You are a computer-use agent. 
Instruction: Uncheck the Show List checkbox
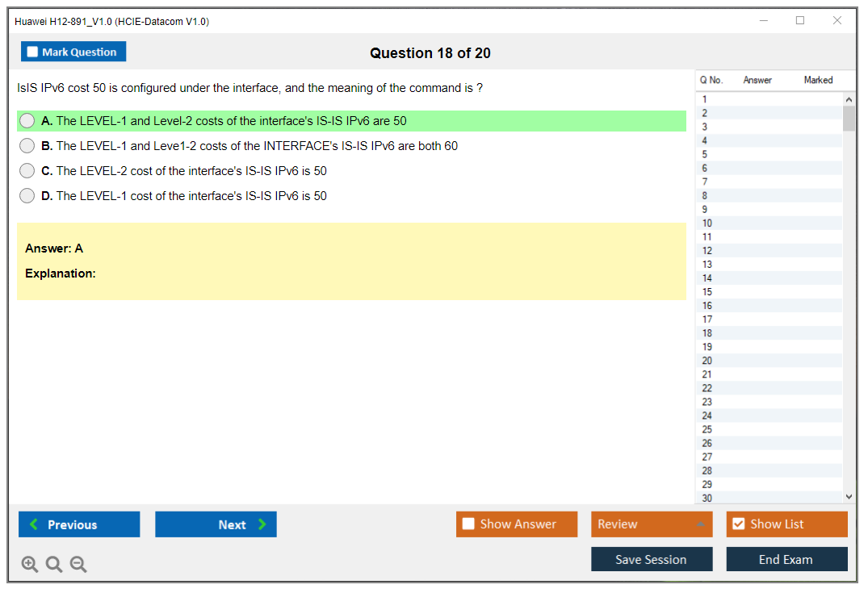coord(738,524)
